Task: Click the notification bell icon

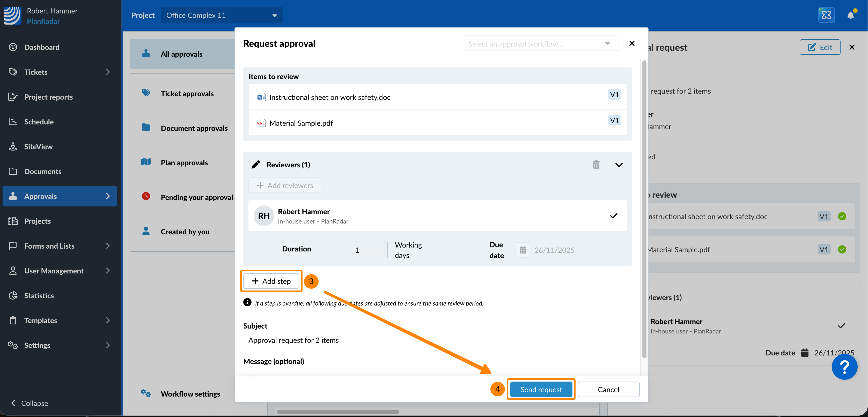Action: (x=850, y=15)
